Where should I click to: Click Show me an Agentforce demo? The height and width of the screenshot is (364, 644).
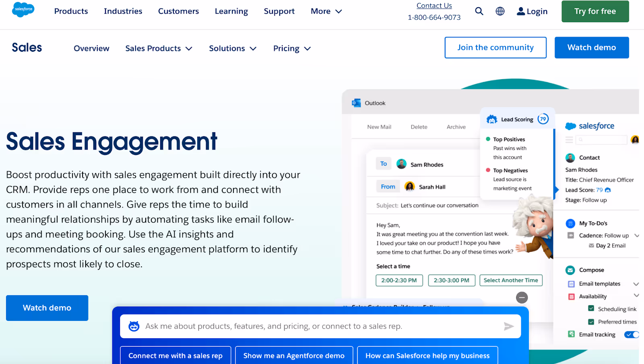294,356
